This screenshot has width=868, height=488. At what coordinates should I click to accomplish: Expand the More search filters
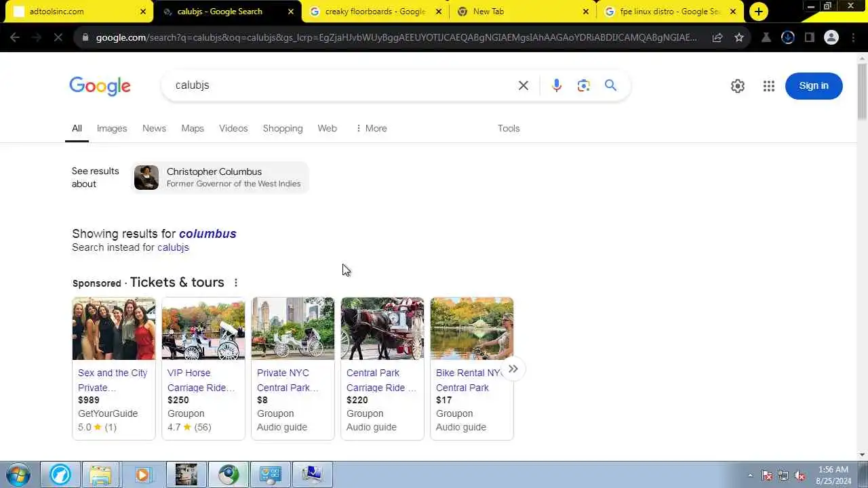point(371,128)
